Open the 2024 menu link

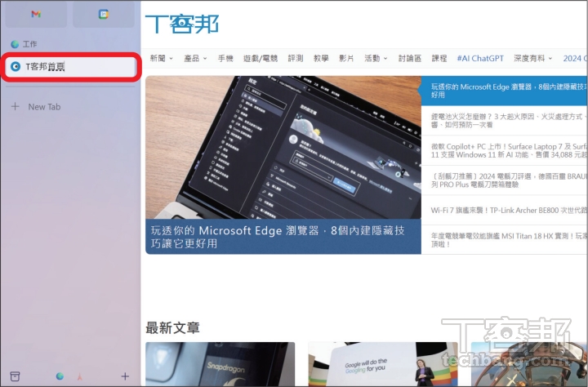[x=575, y=59]
